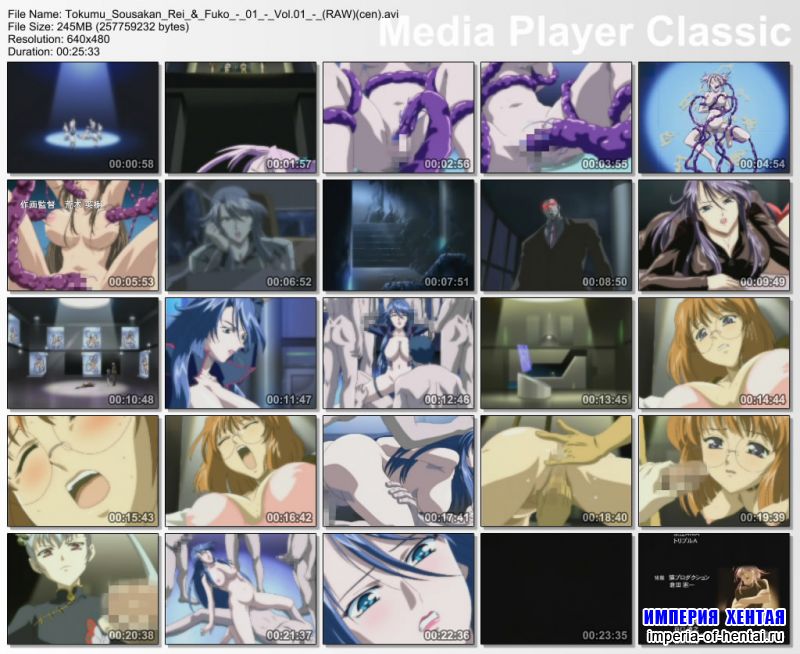The width and height of the screenshot is (800, 654).
Task: Open the frame timestamped 00:08:50
Action: tap(556, 236)
